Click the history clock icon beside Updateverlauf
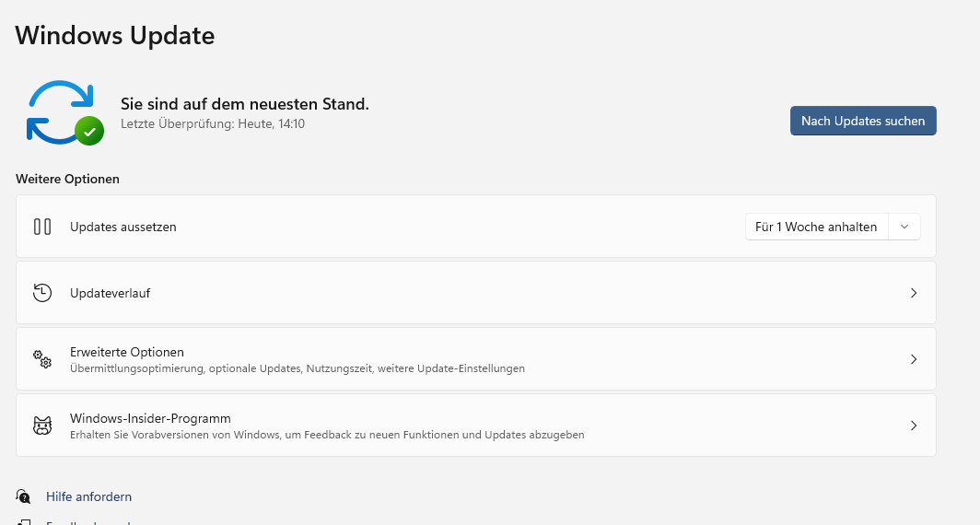Image resolution: width=980 pixels, height=525 pixels. point(42,293)
